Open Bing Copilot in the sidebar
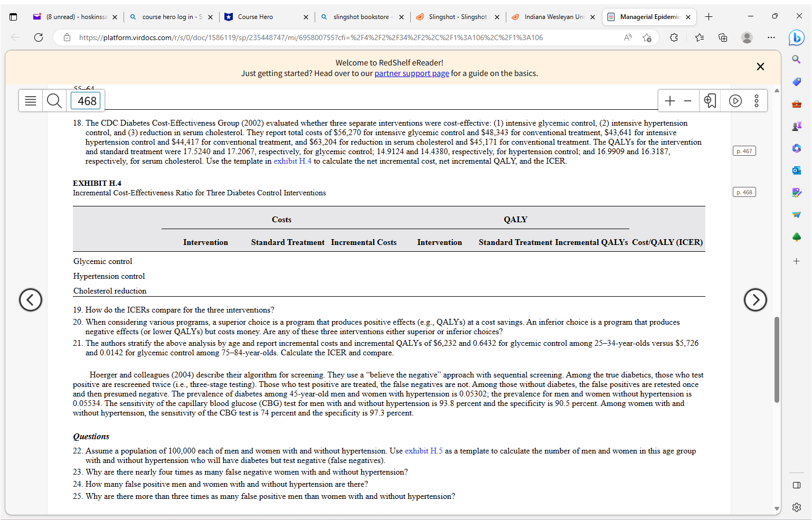The height and width of the screenshot is (520, 812). coord(797,37)
